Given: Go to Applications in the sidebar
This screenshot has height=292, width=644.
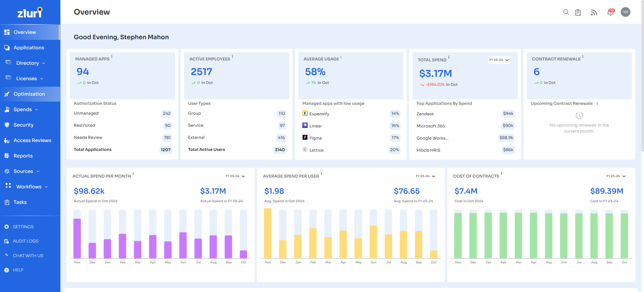Looking at the screenshot, I should (29, 48).
